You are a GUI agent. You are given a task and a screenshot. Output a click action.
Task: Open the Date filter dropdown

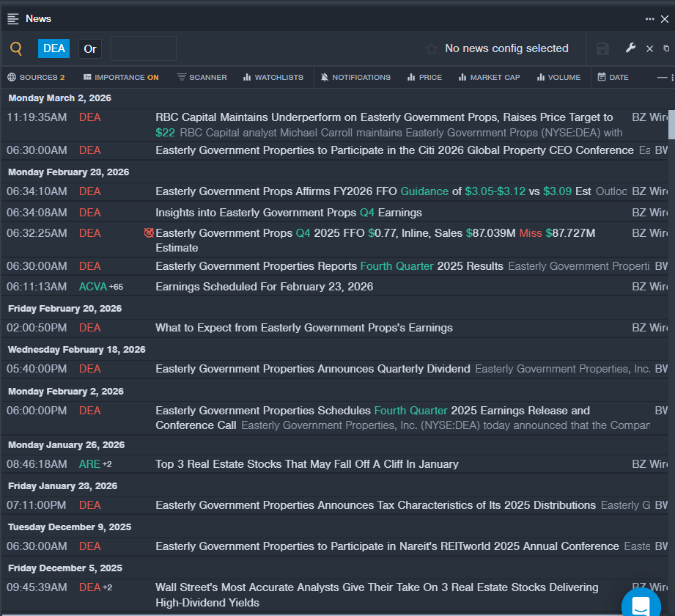pyautogui.click(x=613, y=77)
